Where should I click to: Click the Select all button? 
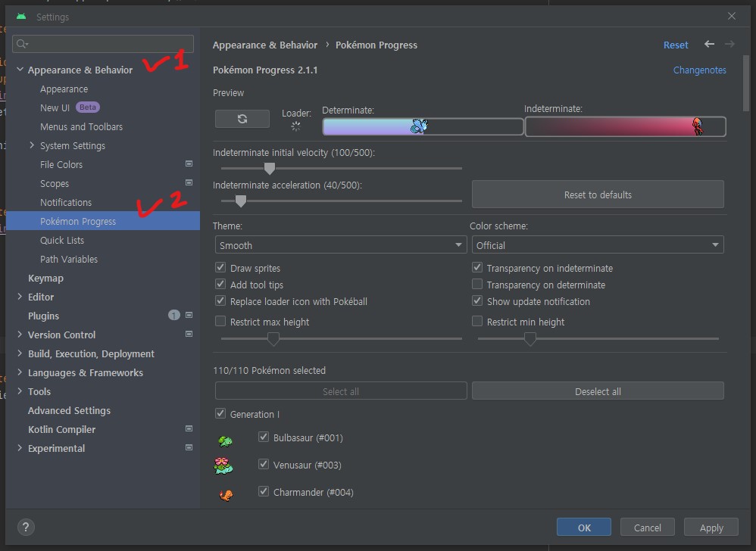341,391
